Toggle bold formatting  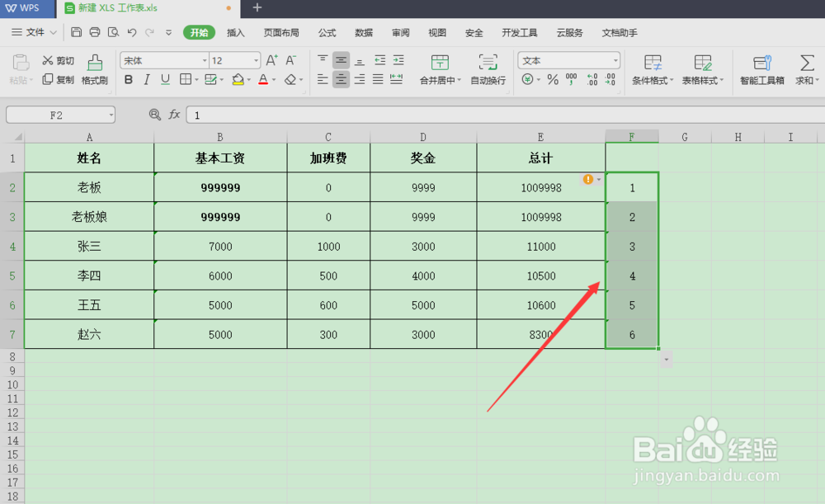point(128,80)
